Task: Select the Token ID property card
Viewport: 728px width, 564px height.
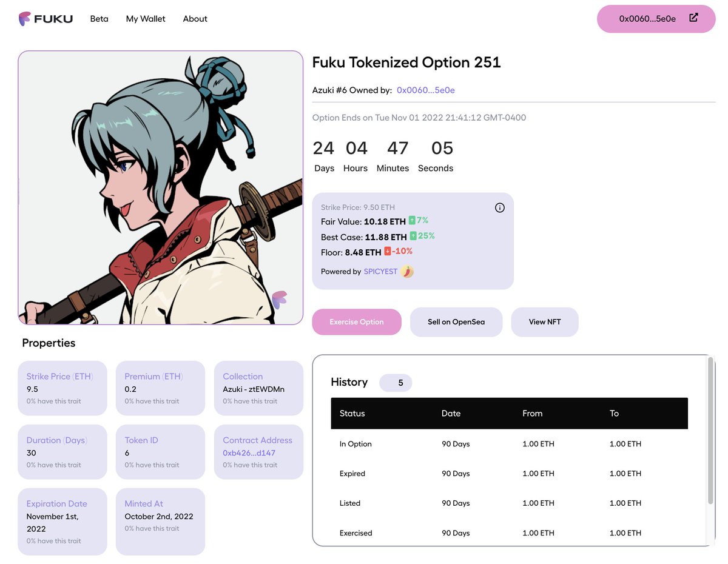Action: [x=160, y=452]
